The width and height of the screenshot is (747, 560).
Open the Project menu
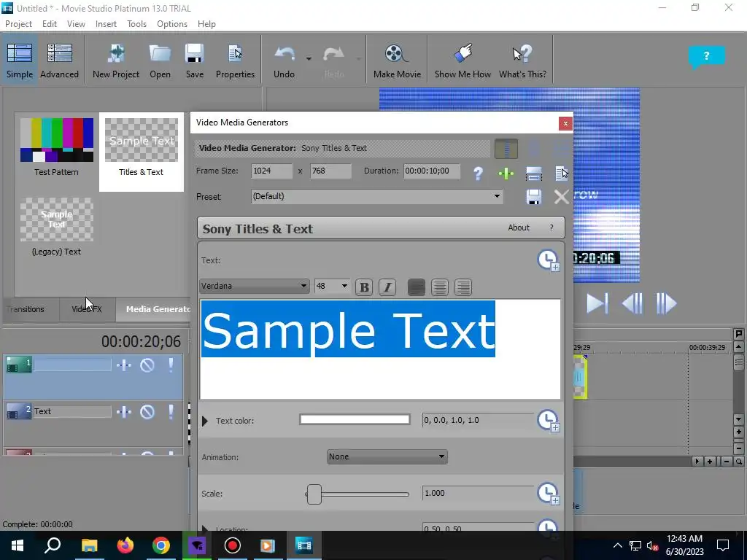(x=18, y=24)
